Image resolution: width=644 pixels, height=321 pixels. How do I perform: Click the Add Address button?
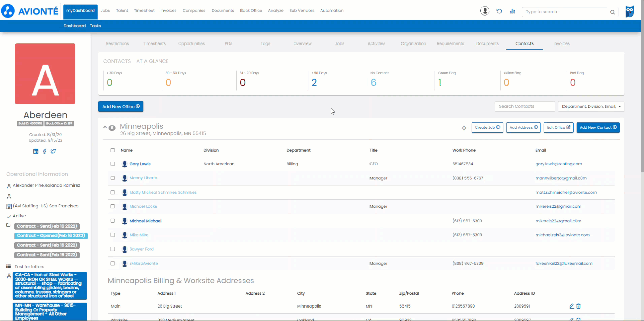(x=523, y=127)
